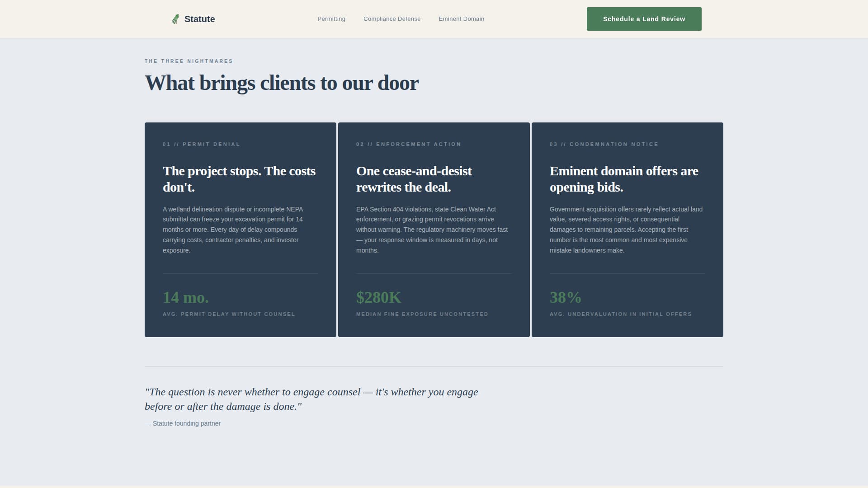Click the founding partner quote text
This screenshot has height=488, width=868.
[x=311, y=399]
